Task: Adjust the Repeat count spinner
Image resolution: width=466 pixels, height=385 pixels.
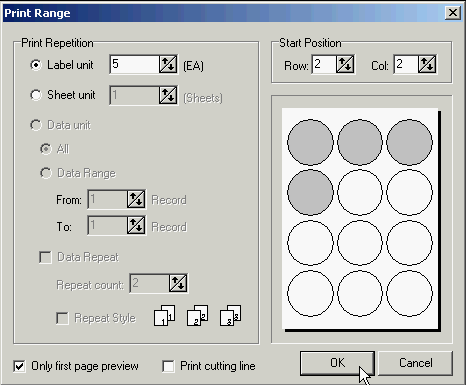Action: coord(178,283)
